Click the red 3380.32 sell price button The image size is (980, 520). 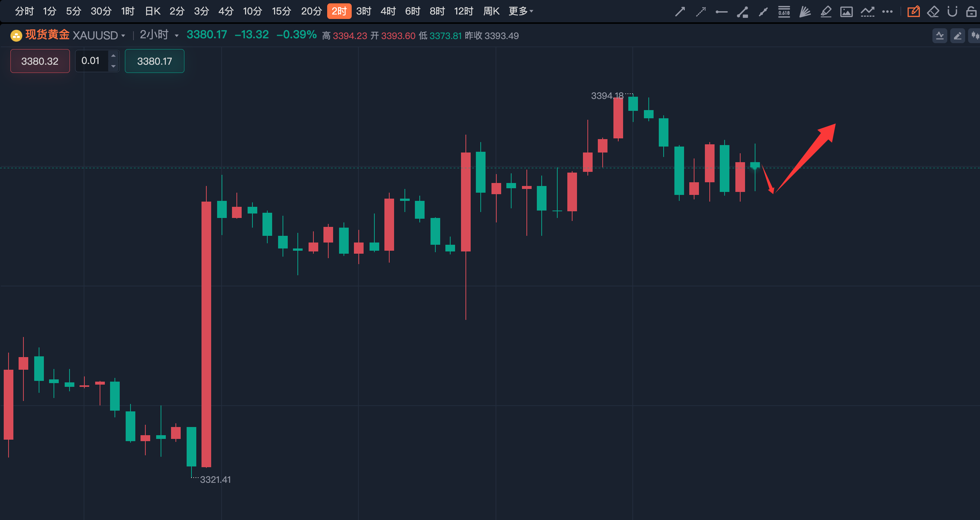point(40,61)
